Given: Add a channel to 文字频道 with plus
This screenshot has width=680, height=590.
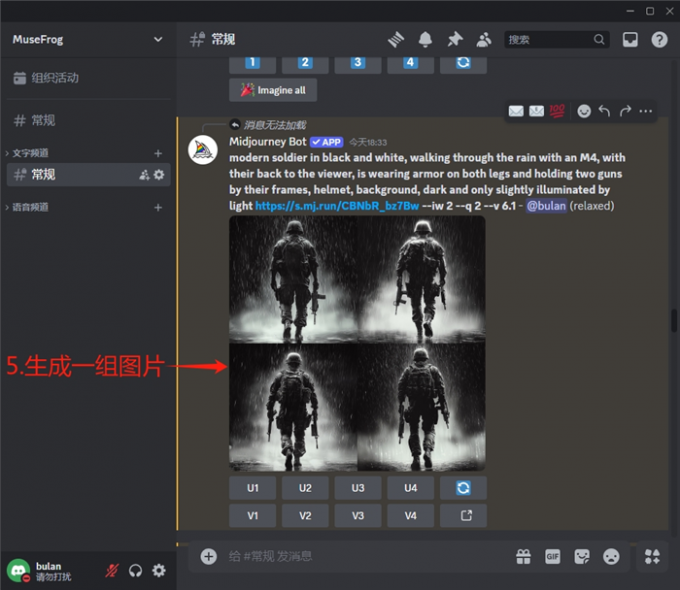Looking at the screenshot, I should click(158, 153).
